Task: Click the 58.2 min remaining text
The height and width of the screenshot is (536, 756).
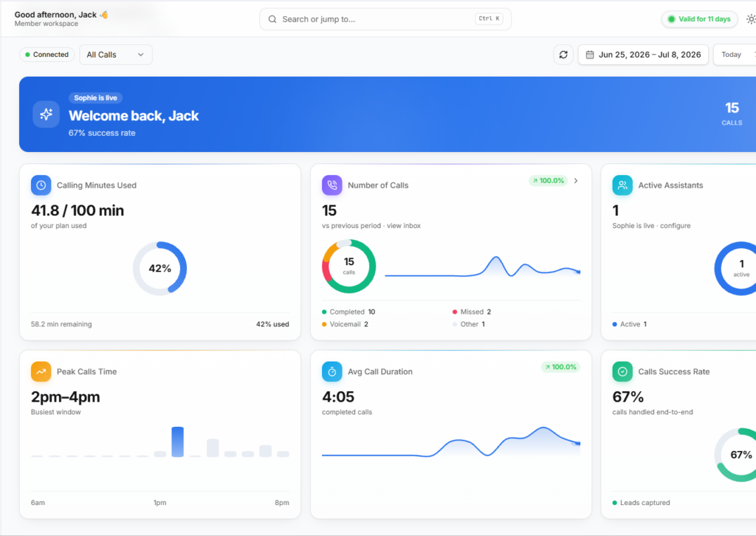Action: [x=61, y=324]
